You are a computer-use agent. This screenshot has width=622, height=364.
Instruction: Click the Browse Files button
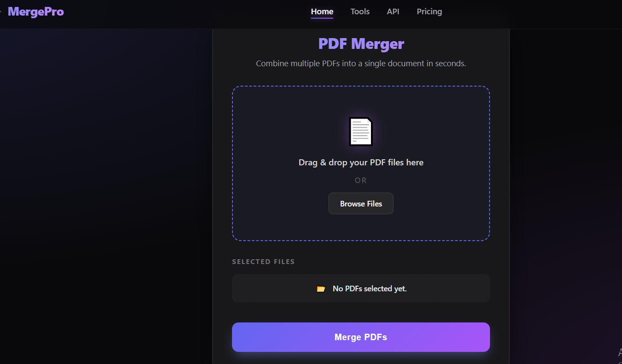pyautogui.click(x=361, y=203)
